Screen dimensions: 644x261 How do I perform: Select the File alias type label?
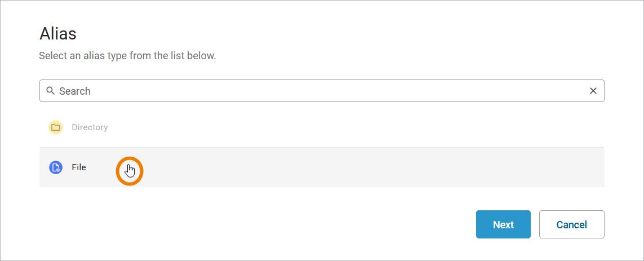pos(79,167)
